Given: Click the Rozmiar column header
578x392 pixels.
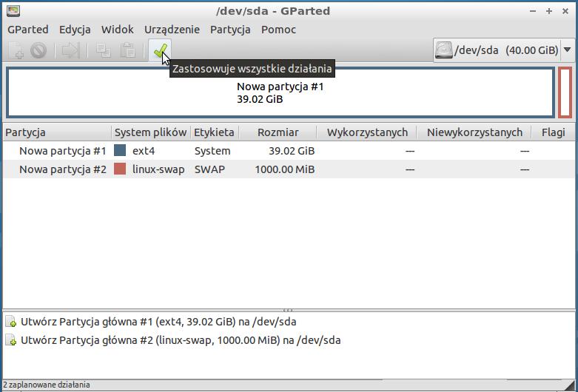Looking at the screenshot, I should [278, 132].
